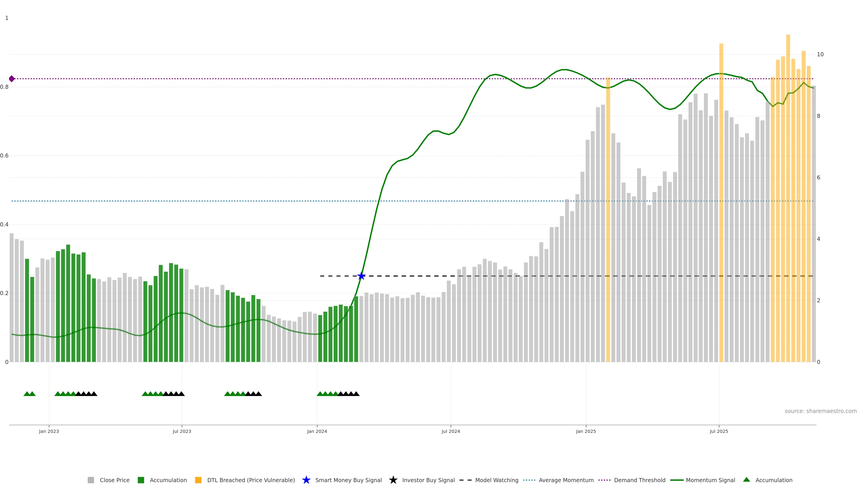Click the purple Demand Threshold diamond marker

(12, 79)
